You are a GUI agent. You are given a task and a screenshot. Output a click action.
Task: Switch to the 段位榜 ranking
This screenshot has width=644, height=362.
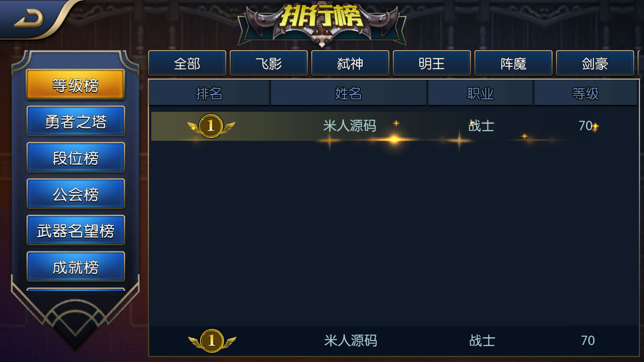76,157
